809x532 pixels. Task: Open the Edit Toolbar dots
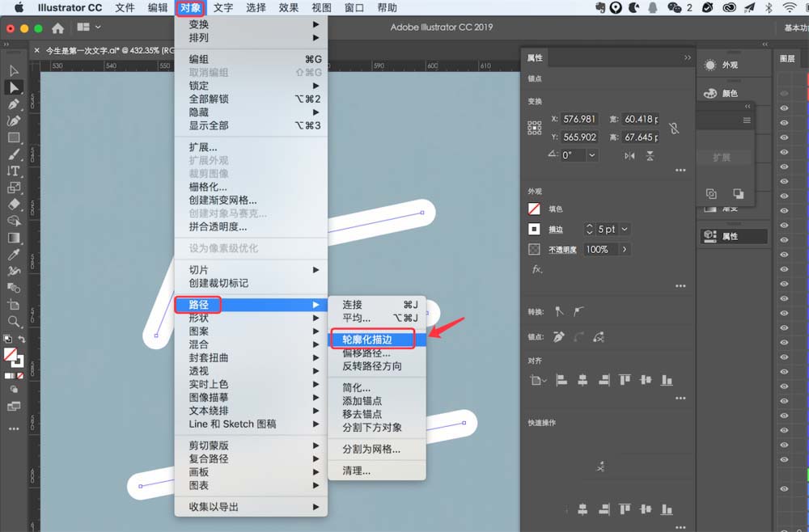[14, 429]
